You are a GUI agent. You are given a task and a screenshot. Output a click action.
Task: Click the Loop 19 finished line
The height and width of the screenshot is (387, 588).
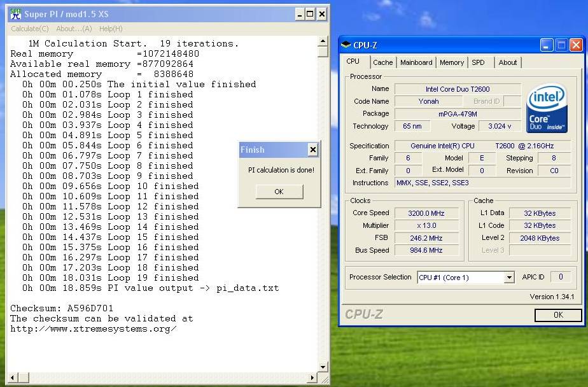pos(110,278)
